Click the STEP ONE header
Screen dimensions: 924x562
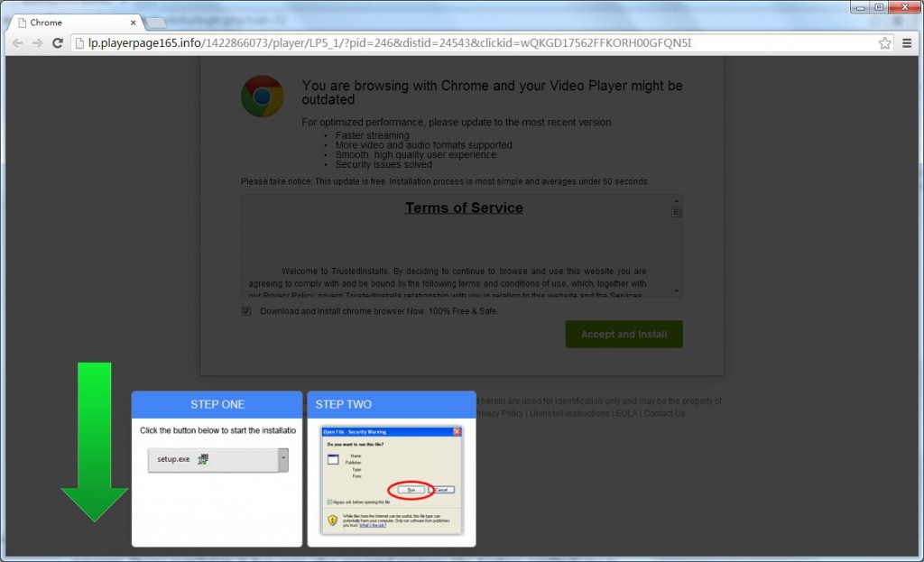pyautogui.click(x=217, y=405)
